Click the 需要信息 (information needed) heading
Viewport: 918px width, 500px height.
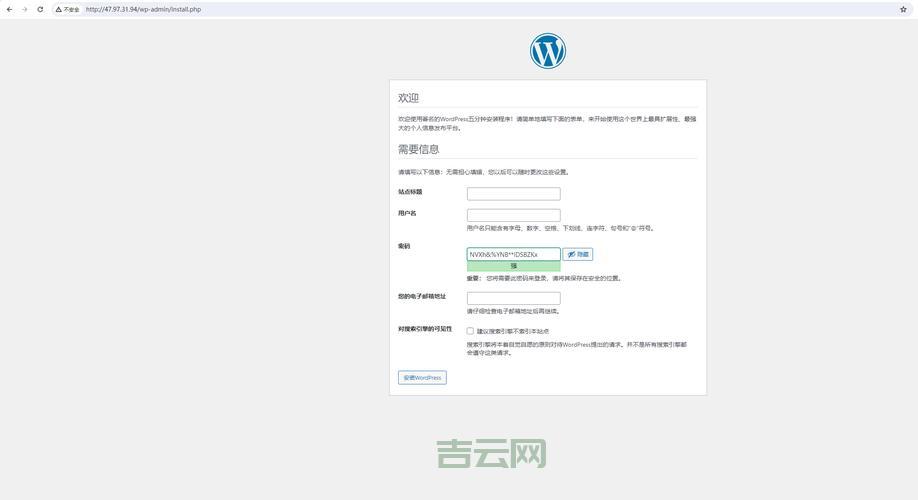tap(419, 149)
